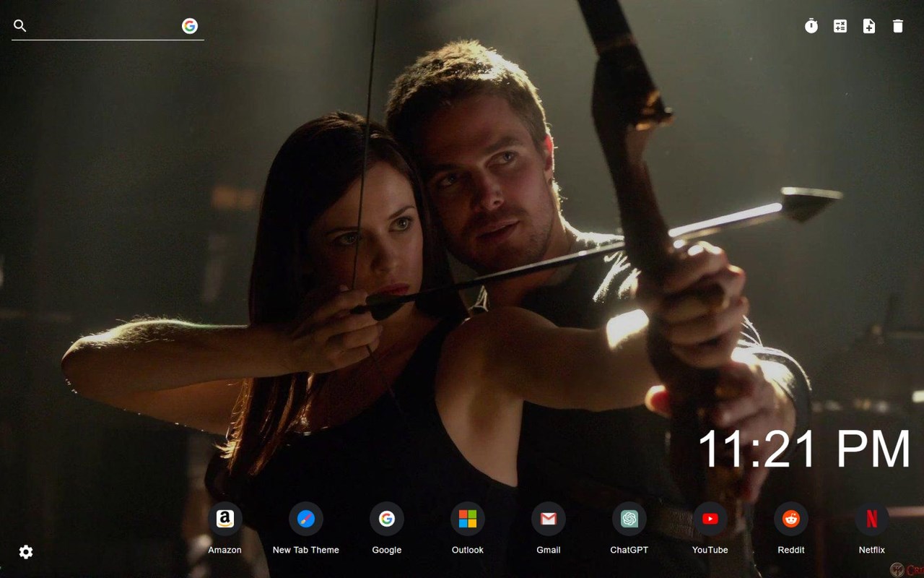The width and height of the screenshot is (924, 578).
Task: Click the Google label under shortcut
Action: pos(387,550)
